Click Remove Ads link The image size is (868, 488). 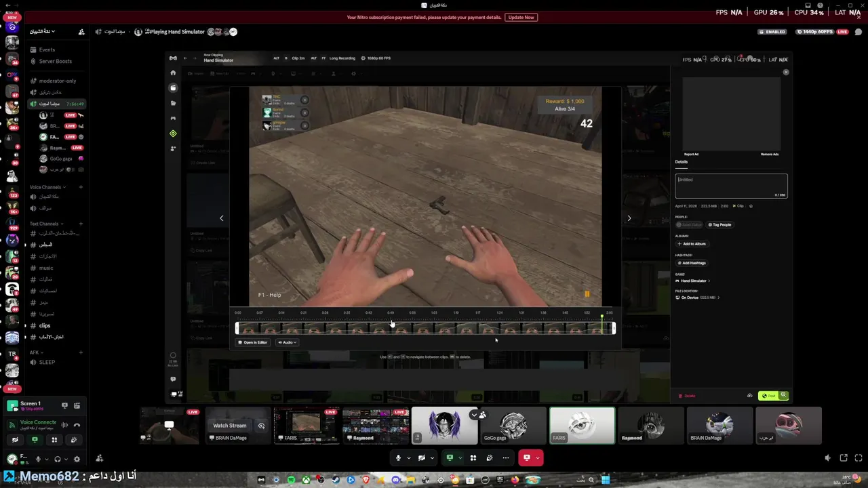tap(770, 155)
